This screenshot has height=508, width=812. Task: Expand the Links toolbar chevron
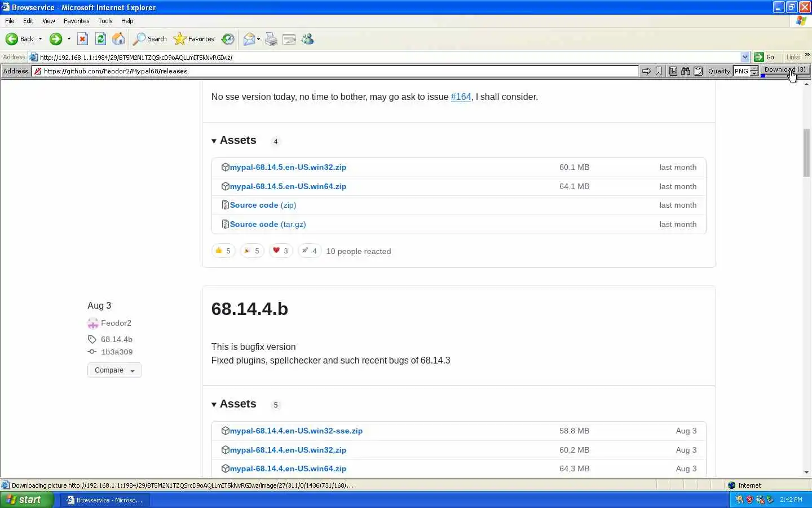click(x=807, y=55)
